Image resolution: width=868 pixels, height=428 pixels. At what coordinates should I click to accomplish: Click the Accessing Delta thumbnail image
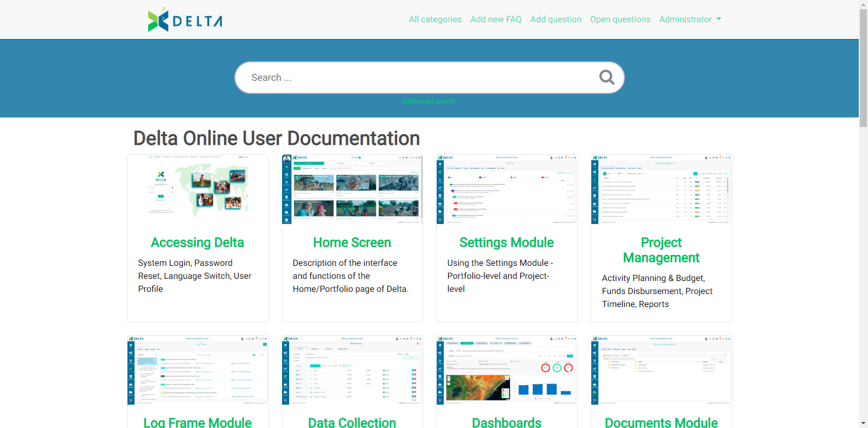coord(197,189)
